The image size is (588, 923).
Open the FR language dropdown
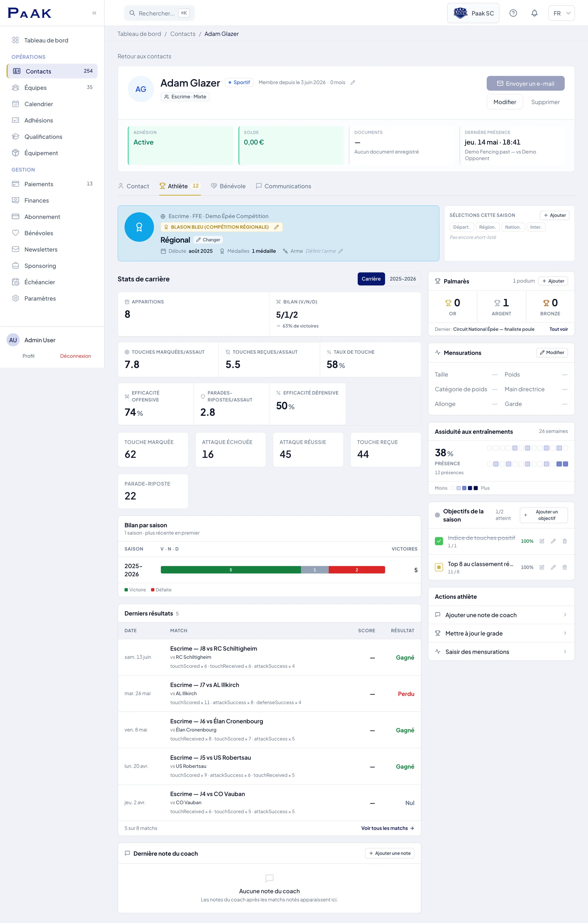[562, 13]
